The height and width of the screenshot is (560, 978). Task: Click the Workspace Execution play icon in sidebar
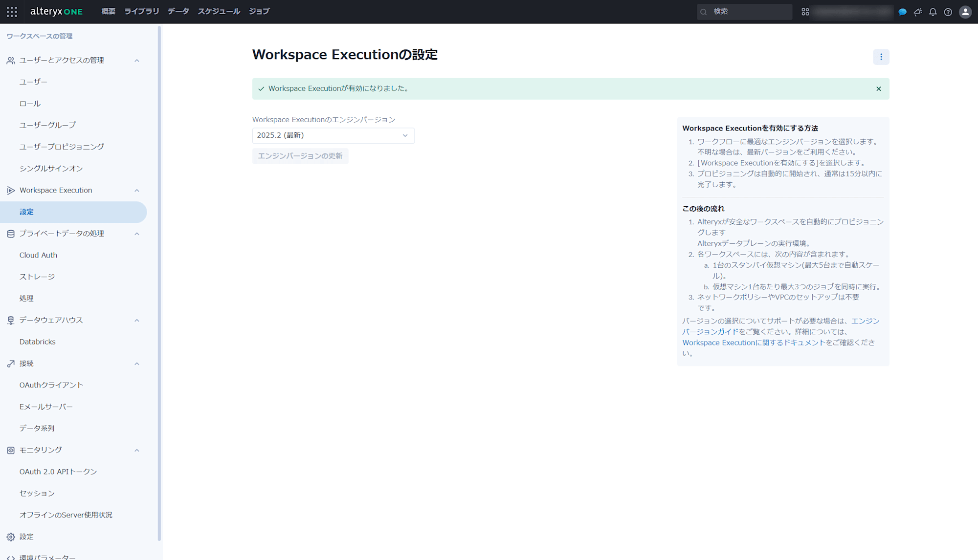pos(10,190)
